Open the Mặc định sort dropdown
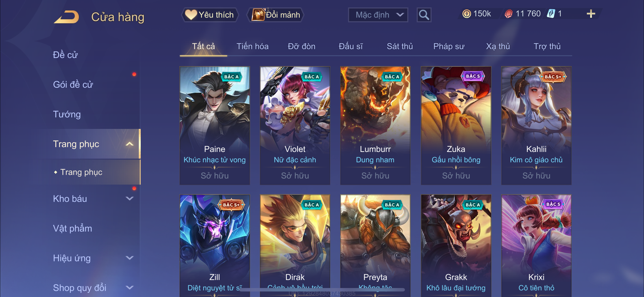Image resolution: width=644 pixels, height=297 pixels. tap(378, 15)
